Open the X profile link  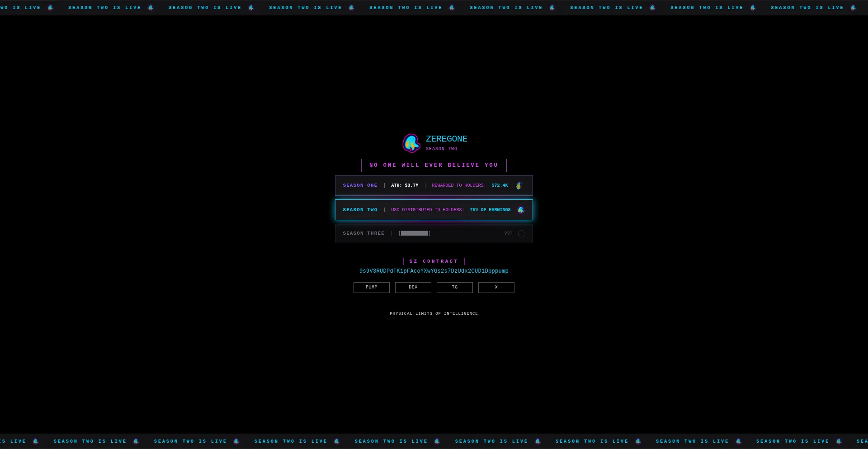[496, 287]
